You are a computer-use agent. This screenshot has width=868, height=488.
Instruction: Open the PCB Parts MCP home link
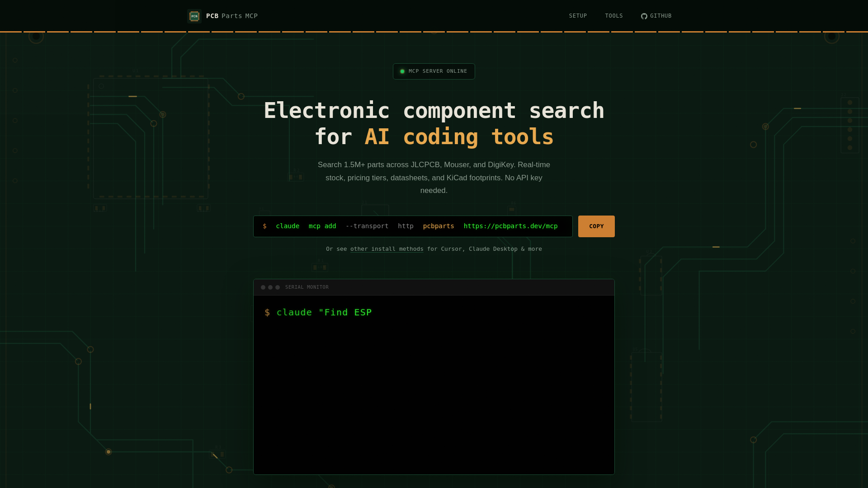(222, 16)
